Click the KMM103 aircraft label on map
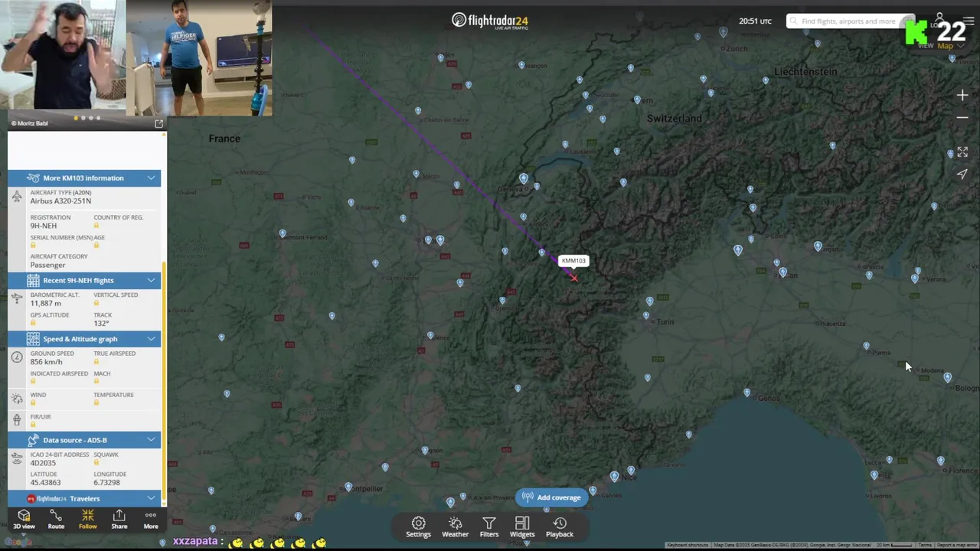The height and width of the screenshot is (551, 980). click(573, 261)
